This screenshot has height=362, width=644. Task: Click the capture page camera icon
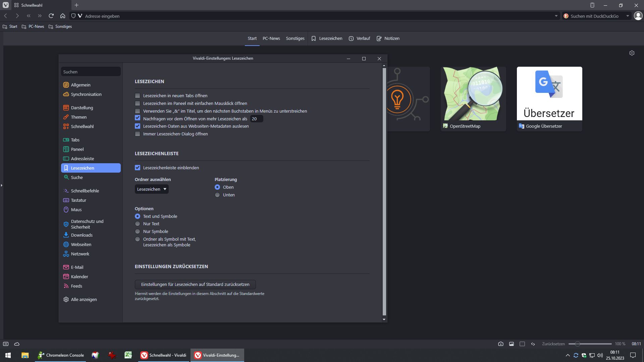500,344
